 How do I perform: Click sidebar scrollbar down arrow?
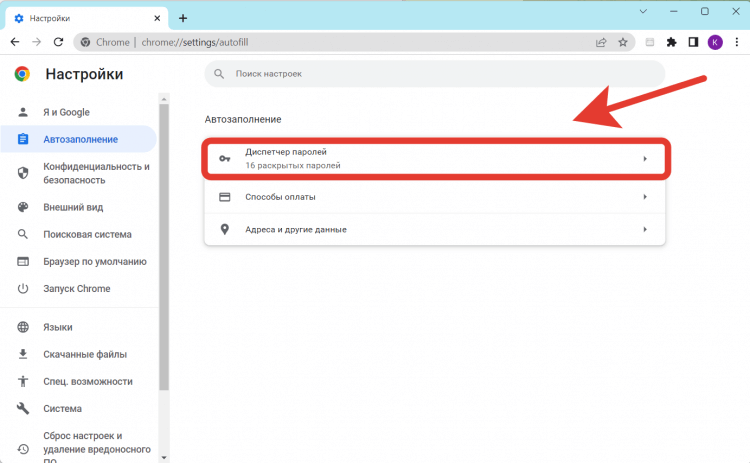pyautogui.click(x=164, y=458)
